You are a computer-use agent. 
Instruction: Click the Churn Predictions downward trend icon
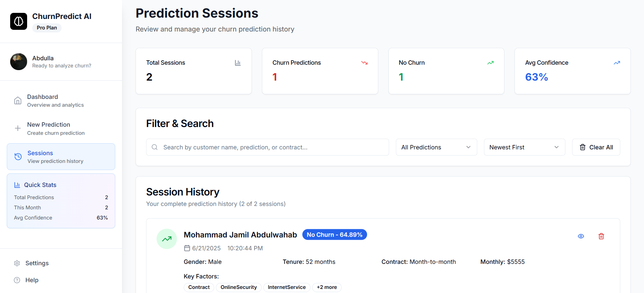coord(364,63)
